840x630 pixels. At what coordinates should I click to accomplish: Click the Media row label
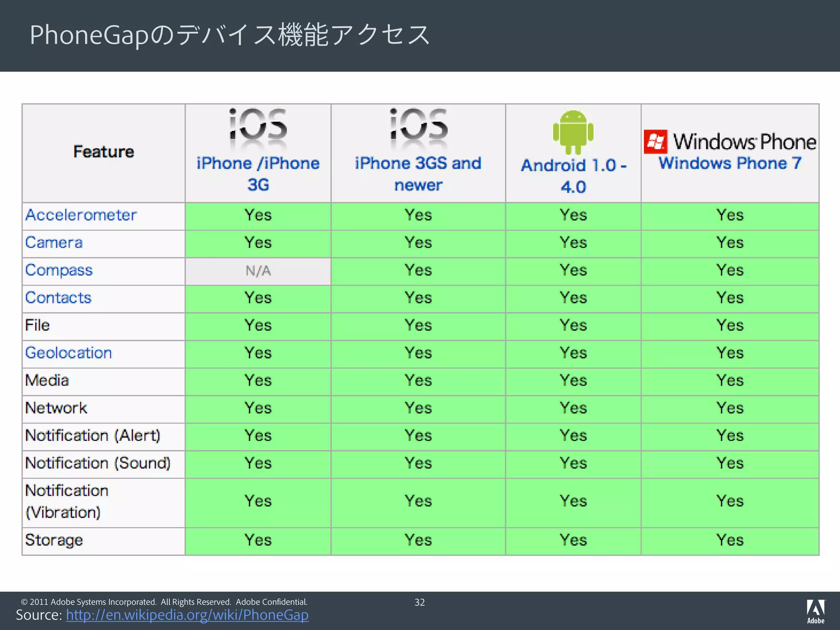(x=47, y=381)
